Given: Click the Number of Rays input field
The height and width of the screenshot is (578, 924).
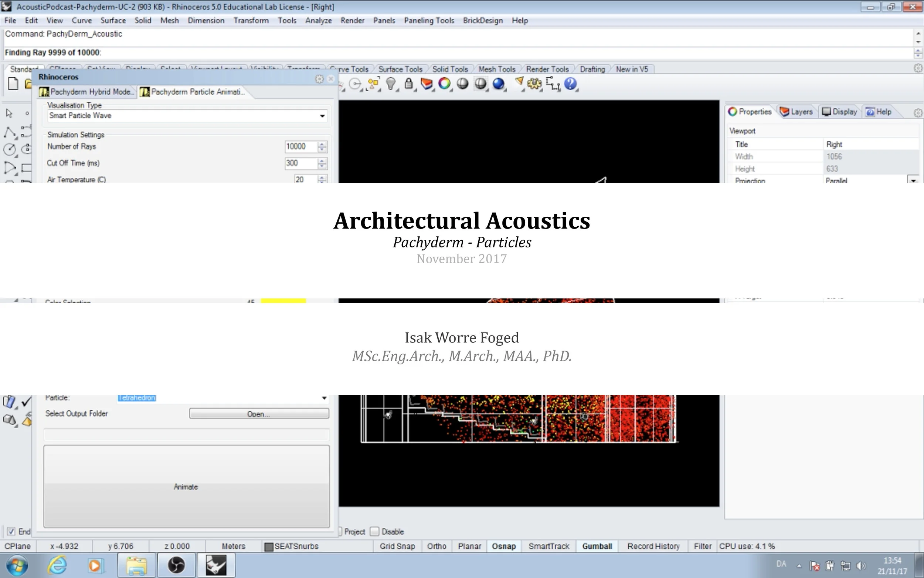Looking at the screenshot, I should click(300, 147).
